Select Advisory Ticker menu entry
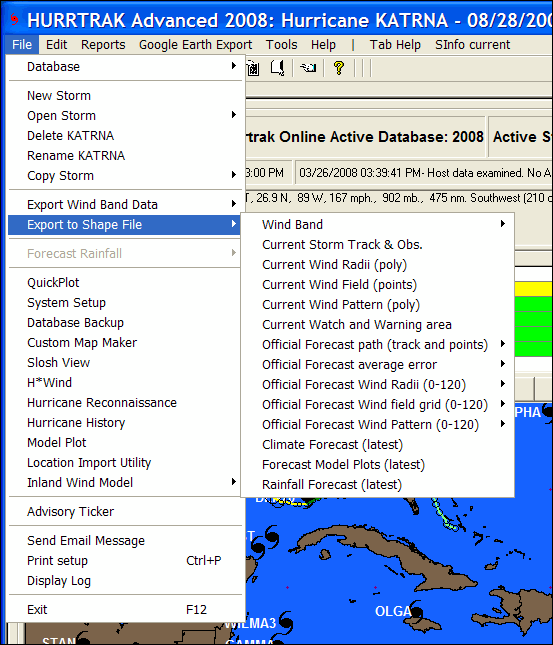 (x=124, y=511)
